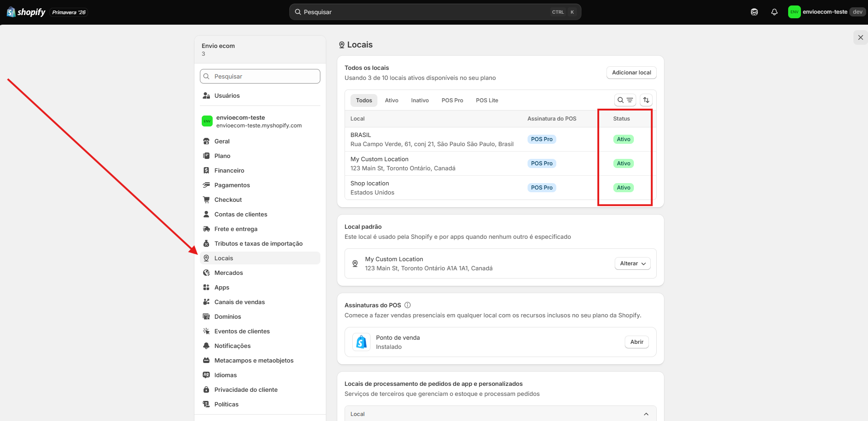Open the Canais de vendas settings
This screenshot has width=868, height=421.
260,302
